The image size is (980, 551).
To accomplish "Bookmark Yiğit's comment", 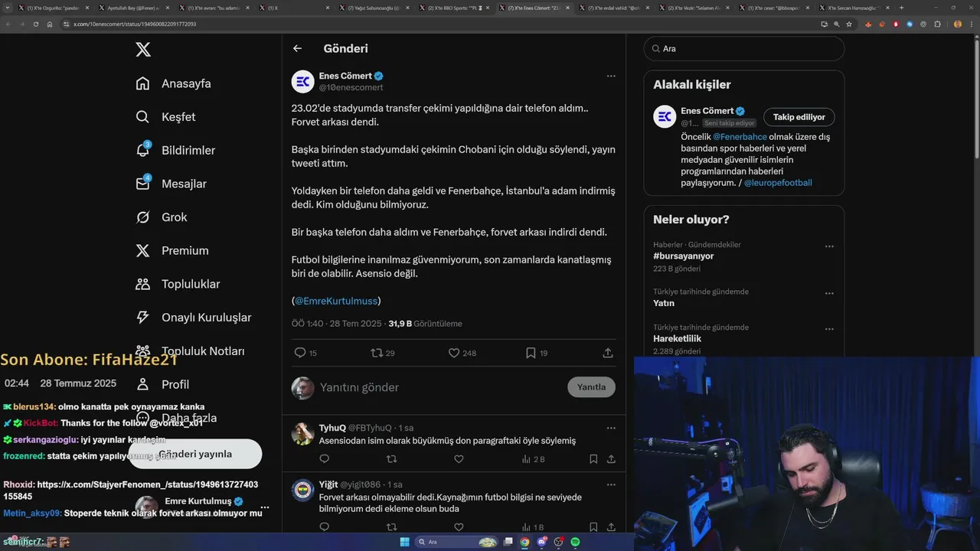I will click(593, 527).
